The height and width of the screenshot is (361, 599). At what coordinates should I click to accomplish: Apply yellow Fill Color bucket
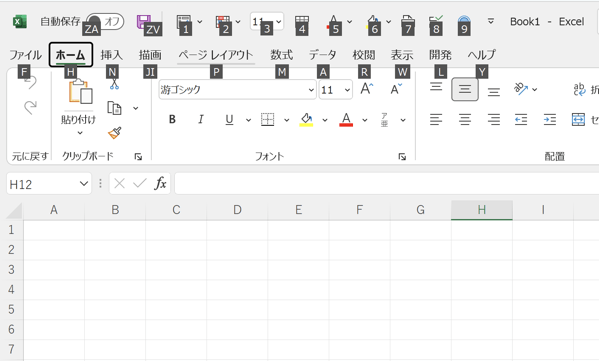[306, 120]
